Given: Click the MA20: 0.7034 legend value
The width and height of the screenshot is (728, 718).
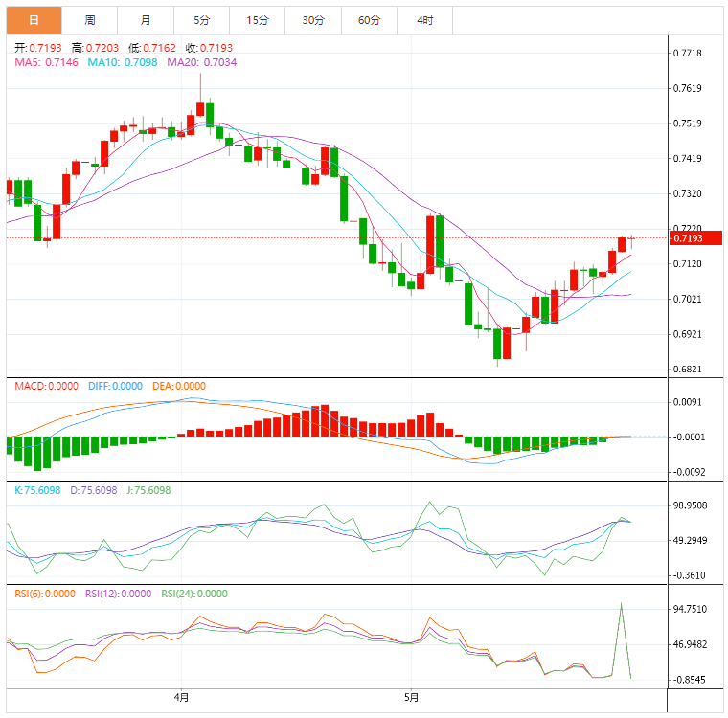Looking at the screenshot, I should click(x=202, y=62).
